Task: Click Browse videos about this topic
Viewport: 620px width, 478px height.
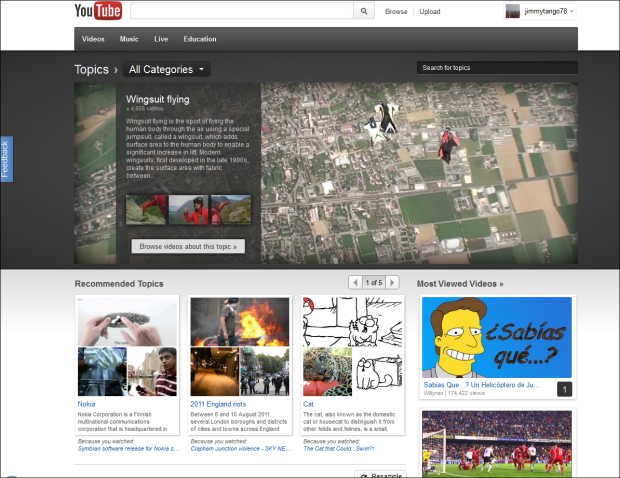Action: click(x=187, y=245)
